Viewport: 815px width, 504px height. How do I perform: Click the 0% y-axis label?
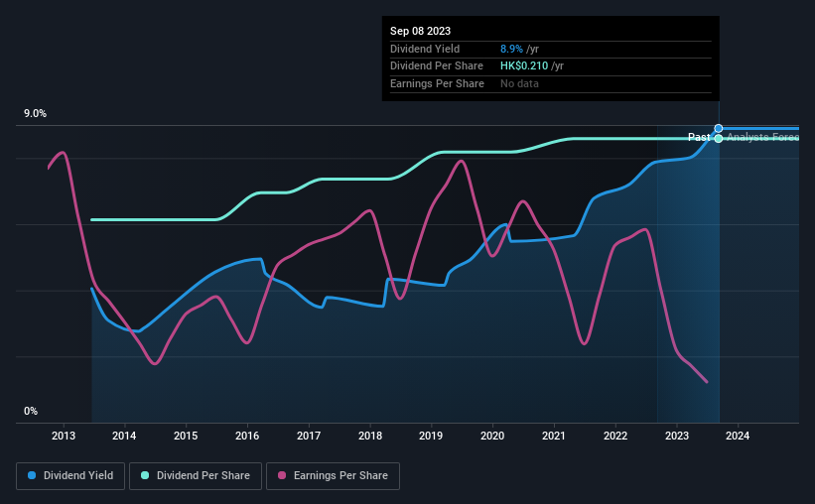point(31,411)
